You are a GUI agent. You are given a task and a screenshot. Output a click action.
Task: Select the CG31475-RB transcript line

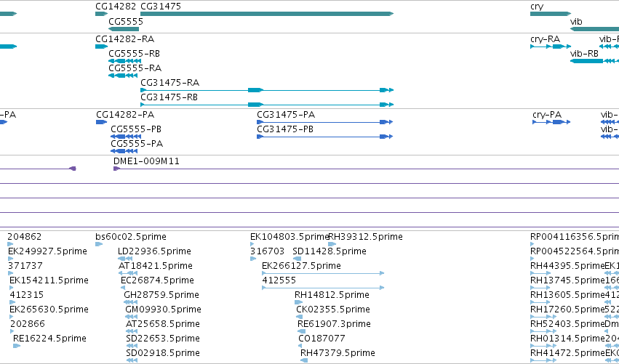(267, 105)
